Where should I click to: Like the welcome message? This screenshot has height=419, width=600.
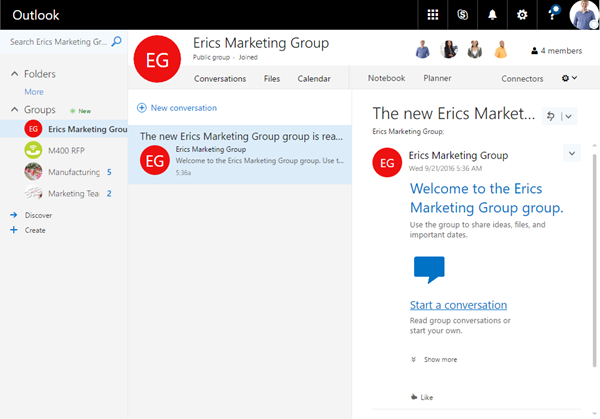(x=422, y=397)
